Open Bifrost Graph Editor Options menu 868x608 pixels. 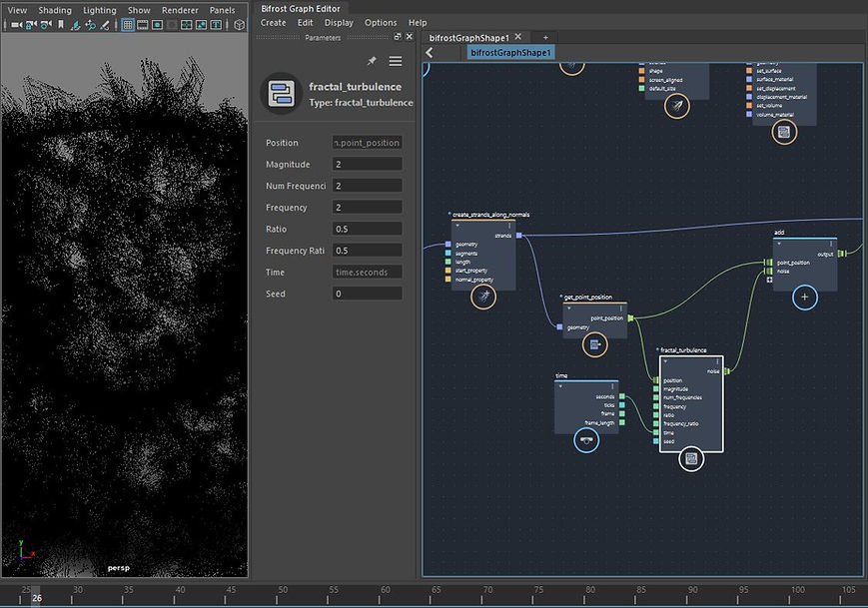click(381, 23)
